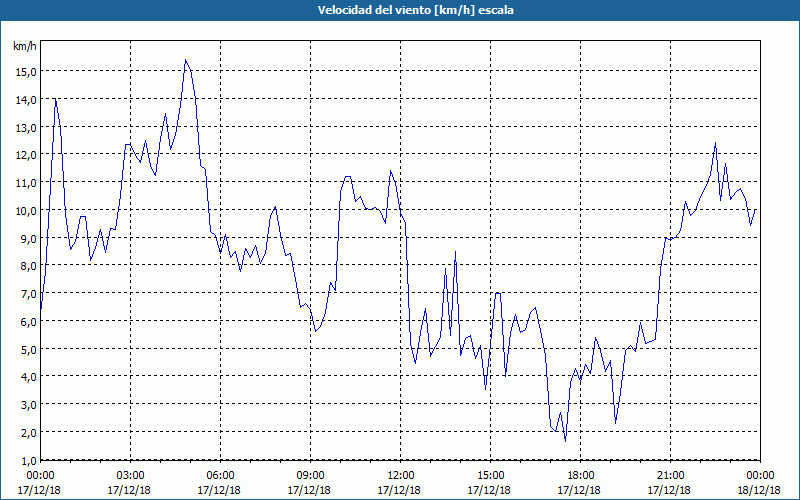Choose the '3,0' speed axis label
Screen dimensions: 800x500
(x=28, y=405)
